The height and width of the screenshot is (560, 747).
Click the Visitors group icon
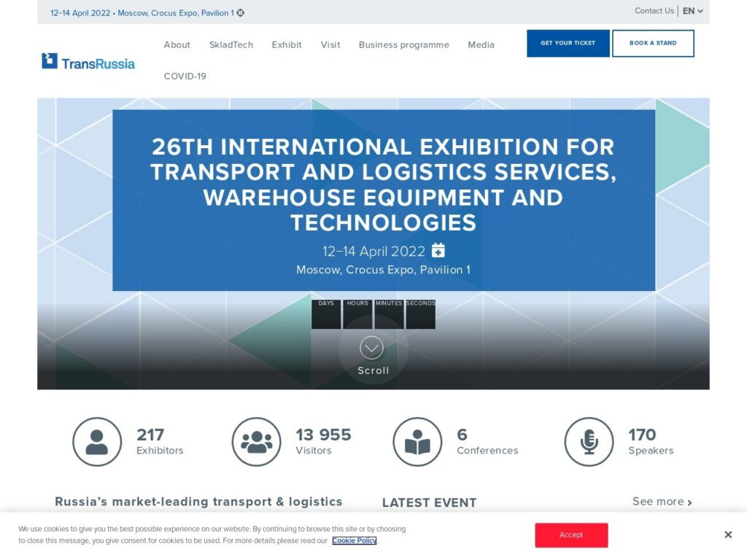(x=256, y=442)
